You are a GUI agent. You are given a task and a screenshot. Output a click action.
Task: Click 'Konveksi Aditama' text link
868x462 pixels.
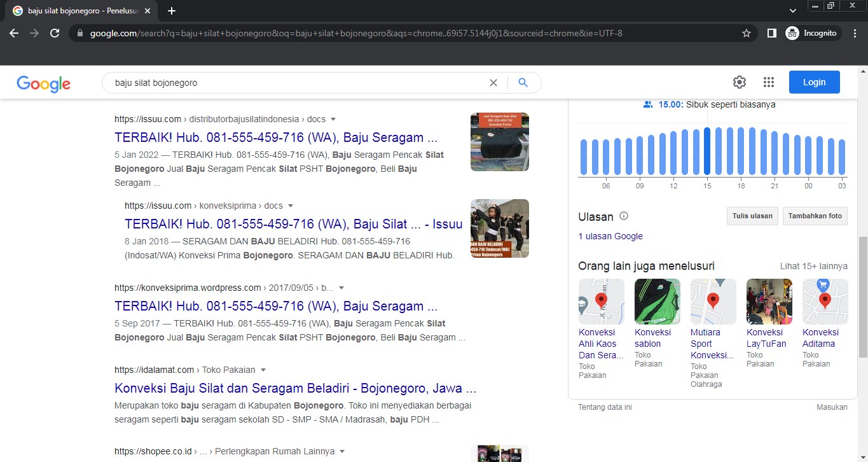tap(820, 338)
